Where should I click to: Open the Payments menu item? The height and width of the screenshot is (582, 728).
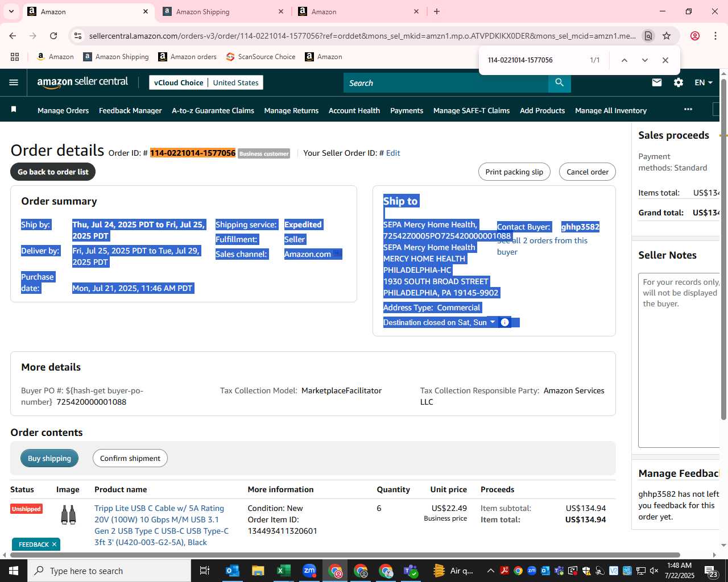tap(407, 110)
